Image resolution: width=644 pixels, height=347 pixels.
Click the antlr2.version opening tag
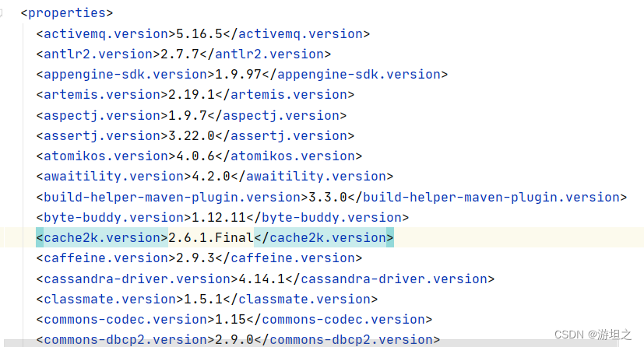pos(98,54)
